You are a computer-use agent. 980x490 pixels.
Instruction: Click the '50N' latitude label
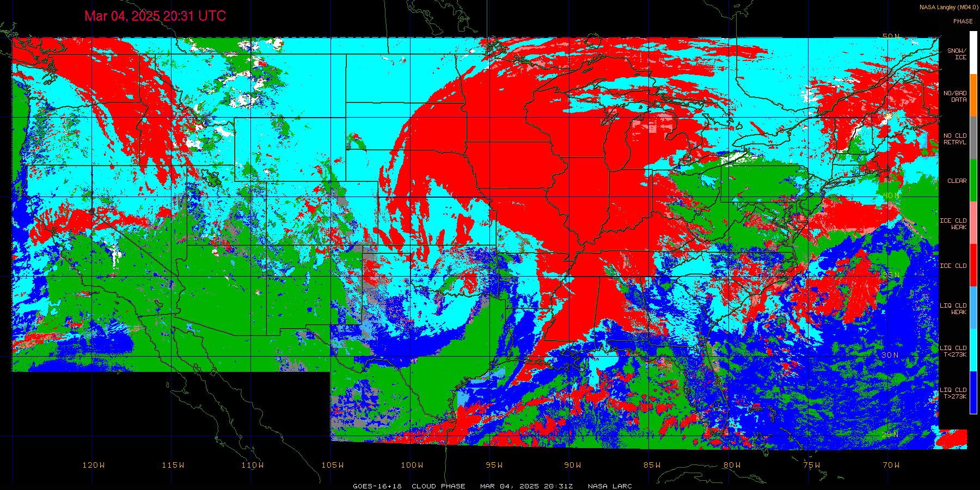click(891, 36)
